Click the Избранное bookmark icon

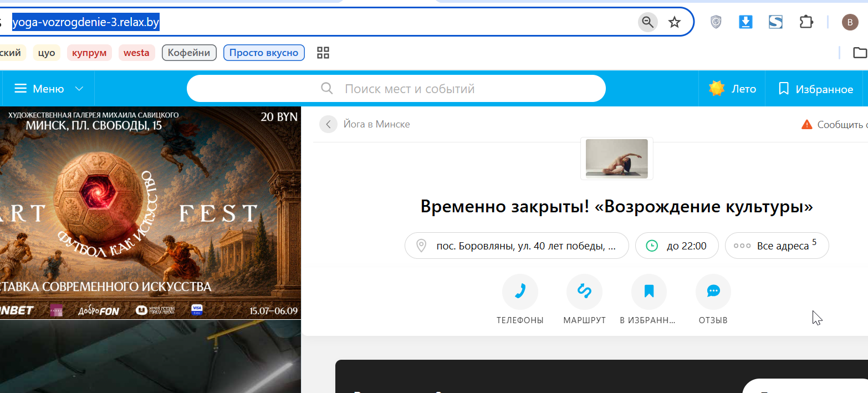783,89
